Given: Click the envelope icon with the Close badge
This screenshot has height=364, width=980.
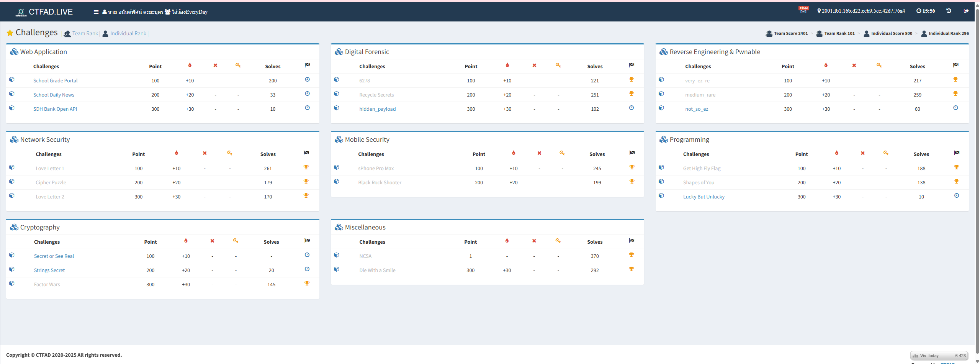Looking at the screenshot, I should 803,11.
